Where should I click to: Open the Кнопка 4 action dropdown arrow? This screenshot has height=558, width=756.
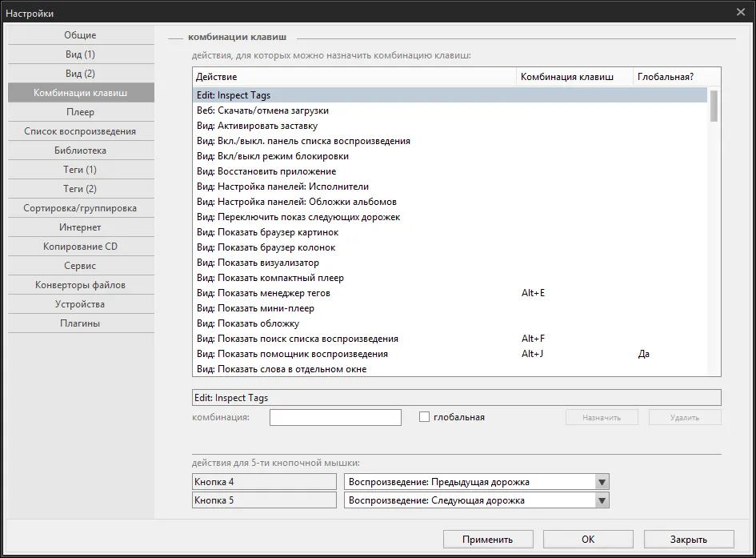[x=602, y=482]
